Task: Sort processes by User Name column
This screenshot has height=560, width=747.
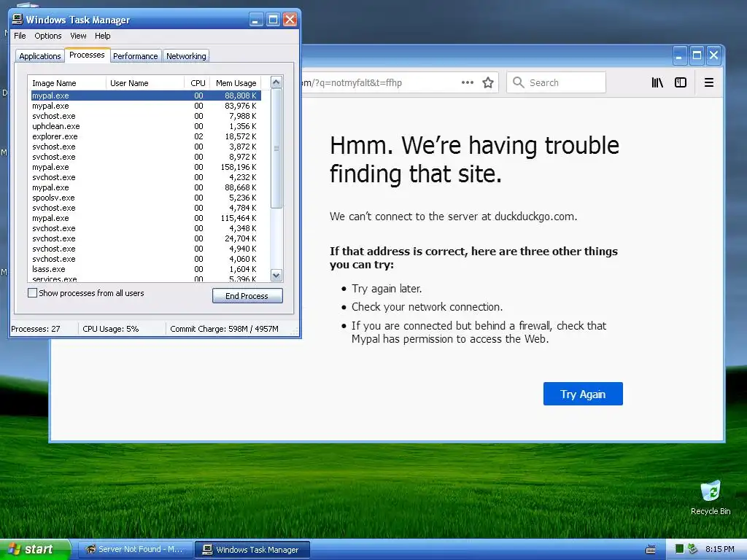Action: coord(145,83)
